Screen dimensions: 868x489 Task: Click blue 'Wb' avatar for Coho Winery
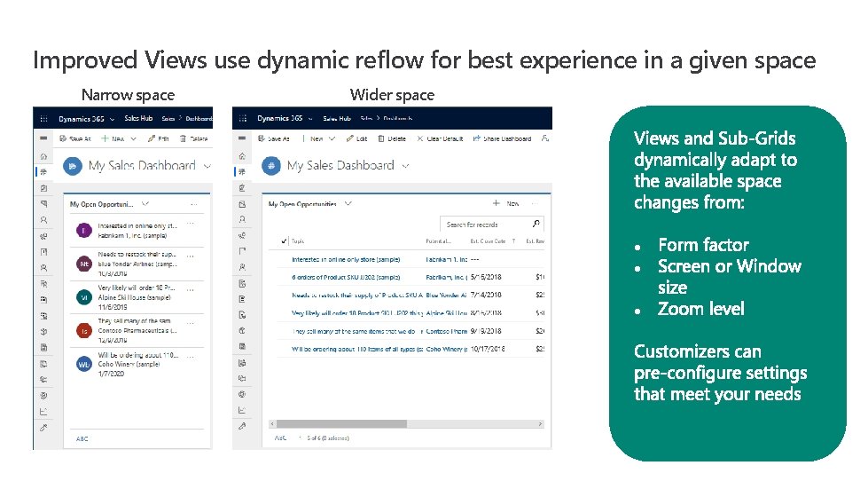click(x=83, y=364)
